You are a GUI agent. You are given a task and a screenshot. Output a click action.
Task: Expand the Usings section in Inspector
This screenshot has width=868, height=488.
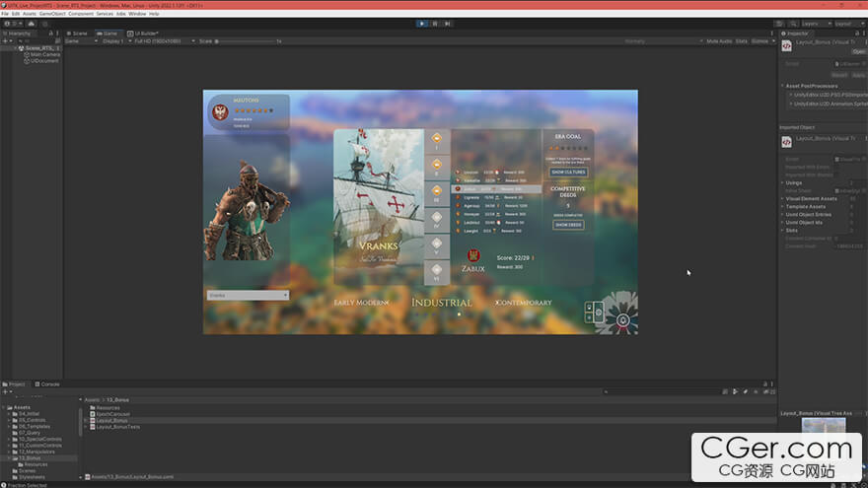(783, 182)
